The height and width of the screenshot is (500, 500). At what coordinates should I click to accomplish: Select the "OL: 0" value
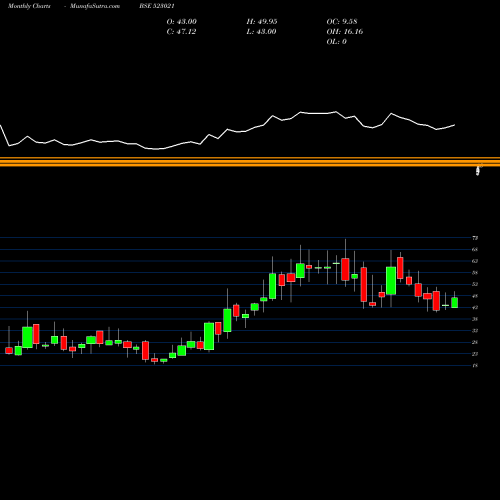pyautogui.click(x=337, y=42)
